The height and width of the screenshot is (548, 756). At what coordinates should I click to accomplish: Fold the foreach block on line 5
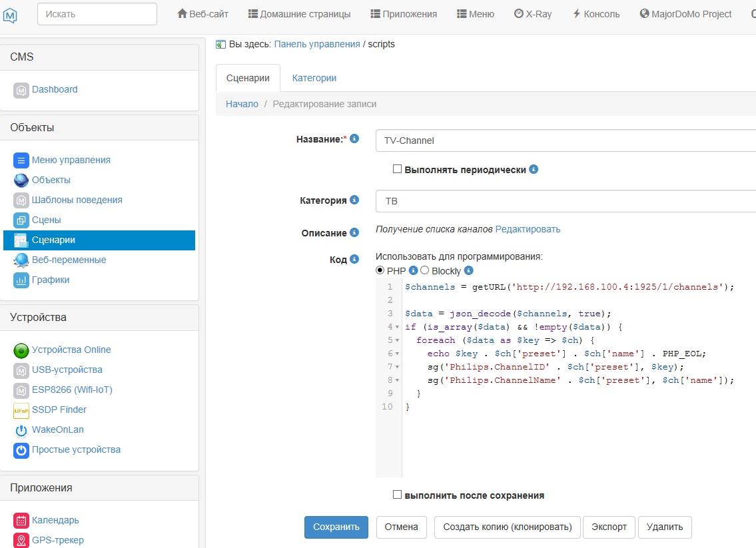coord(398,340)
